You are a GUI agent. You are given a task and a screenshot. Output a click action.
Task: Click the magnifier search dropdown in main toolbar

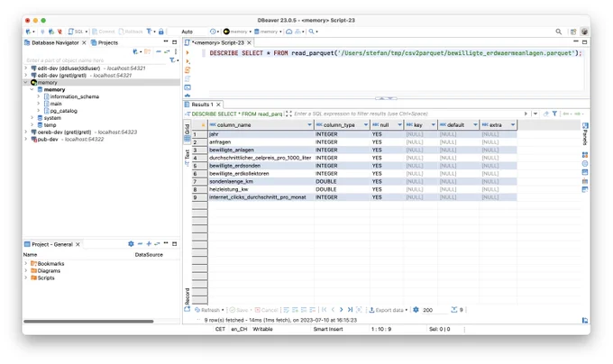coord(313,32)
